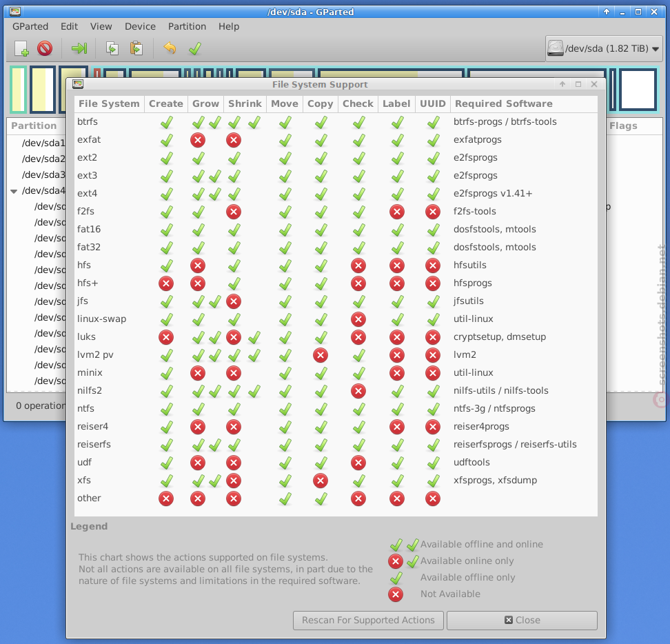Click the Check cross icon in udf row
Image resolution: width=670 pixels, height=644 pixels.
click(x=358, y=463)
